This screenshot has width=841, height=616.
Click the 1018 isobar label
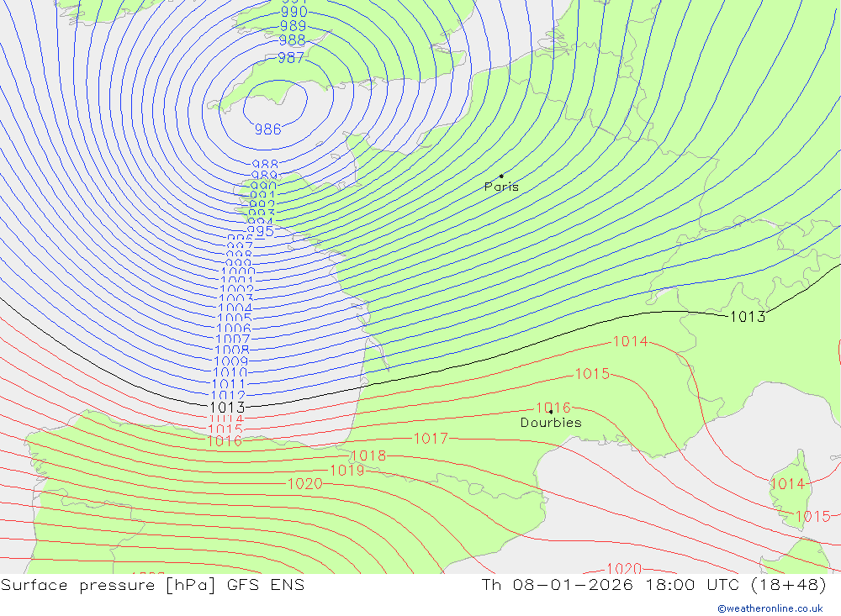[x=368, y=455]
